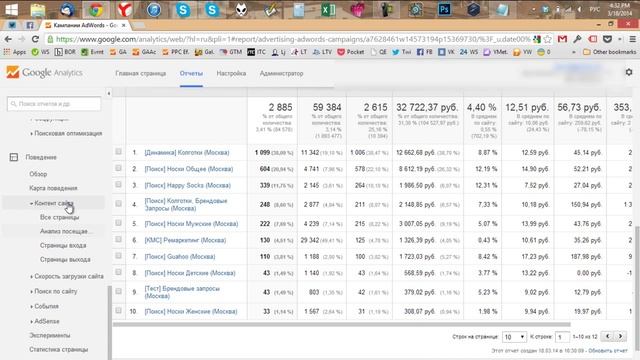Expand the События sidebar section
Viewport: 640px width, 360px height.
(x=44, y=306)
